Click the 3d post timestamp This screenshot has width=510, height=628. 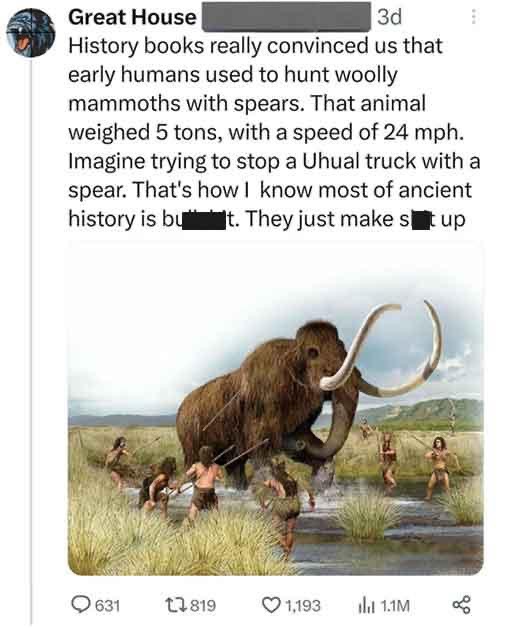[389, 18]
